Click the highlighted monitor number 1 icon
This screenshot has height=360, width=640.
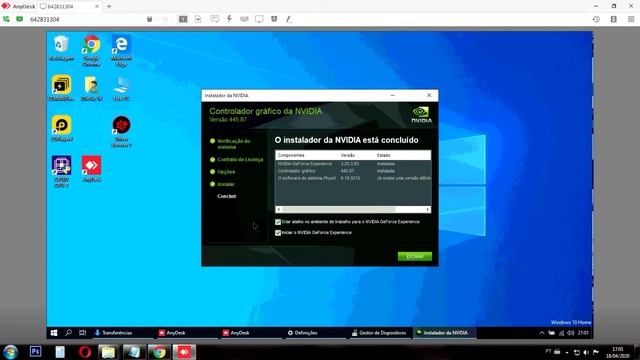(183, 19)
